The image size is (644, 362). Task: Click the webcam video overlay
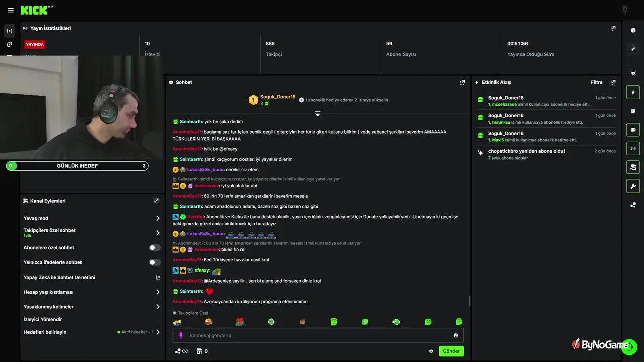82,107
